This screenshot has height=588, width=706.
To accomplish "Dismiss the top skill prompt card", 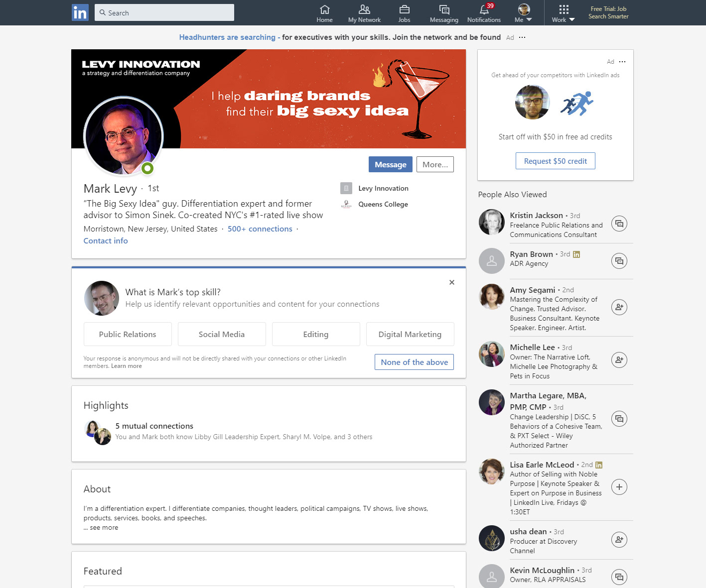I will [452, 282].
